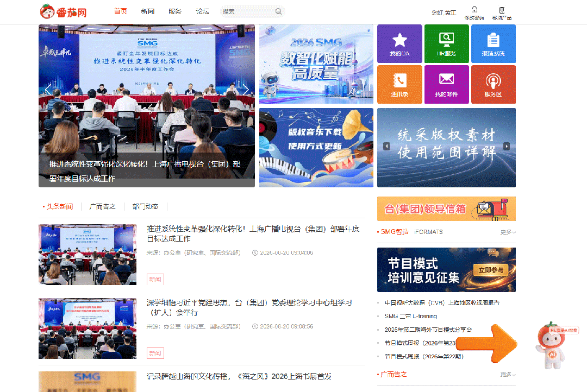Open the 我的邮件 envelope tile
Viewport: 587px width, 392px height.
[x=446, y=85]
